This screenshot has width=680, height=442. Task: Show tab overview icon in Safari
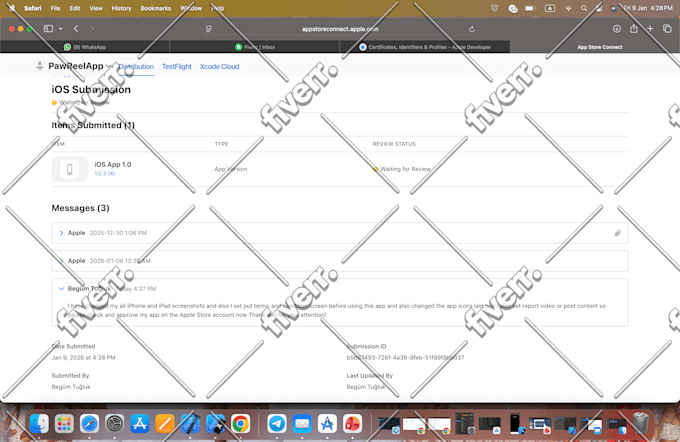(x=667, y=29)
